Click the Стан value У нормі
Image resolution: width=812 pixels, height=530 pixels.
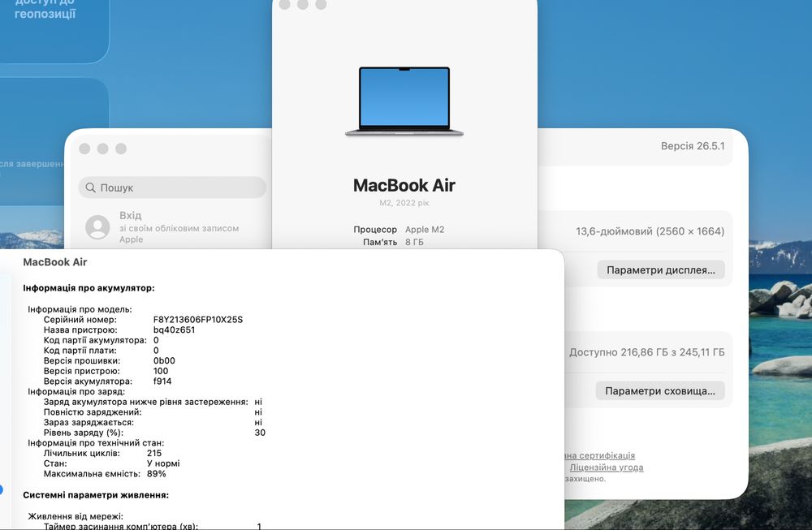point(164,463)
